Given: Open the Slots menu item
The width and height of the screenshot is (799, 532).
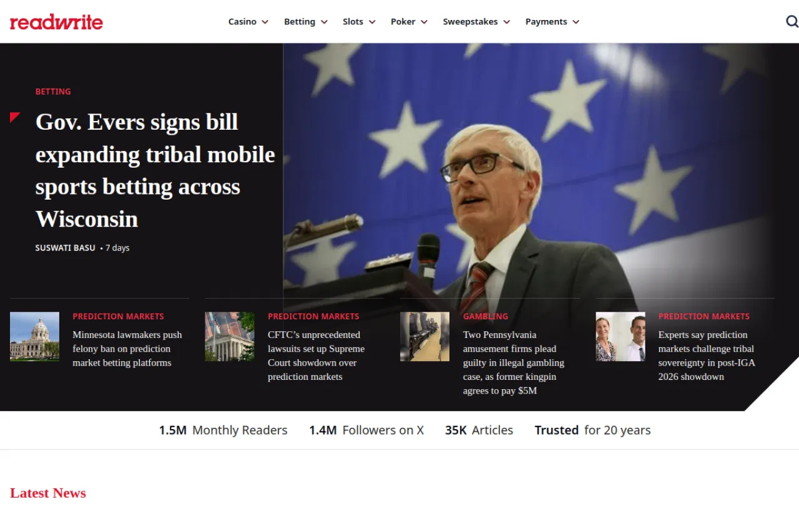Looking at the screenshot, I should point(353,22).
